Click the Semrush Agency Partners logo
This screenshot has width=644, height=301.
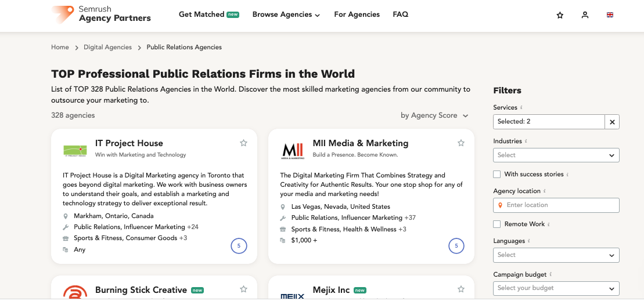[x=101, y=14]
